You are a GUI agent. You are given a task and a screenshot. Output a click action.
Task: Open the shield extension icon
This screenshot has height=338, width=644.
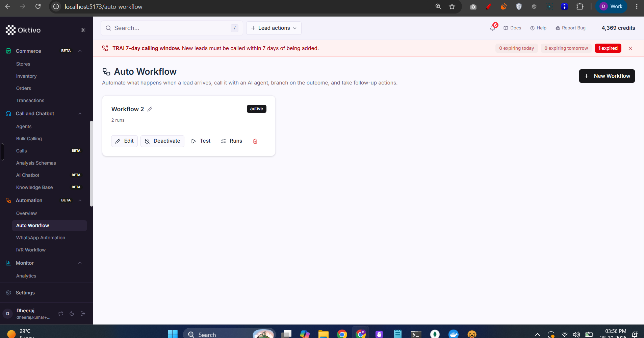click(x=519, y=6)
